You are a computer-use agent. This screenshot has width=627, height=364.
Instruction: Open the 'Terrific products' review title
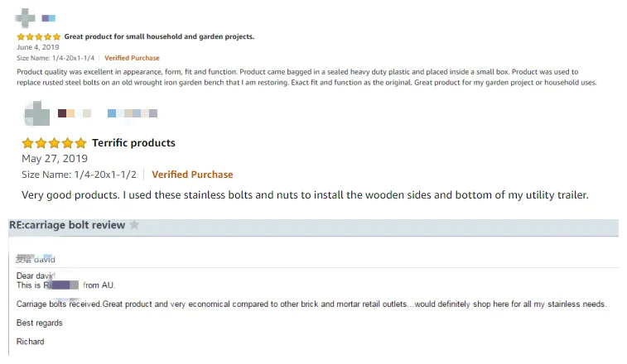(133, 143)
